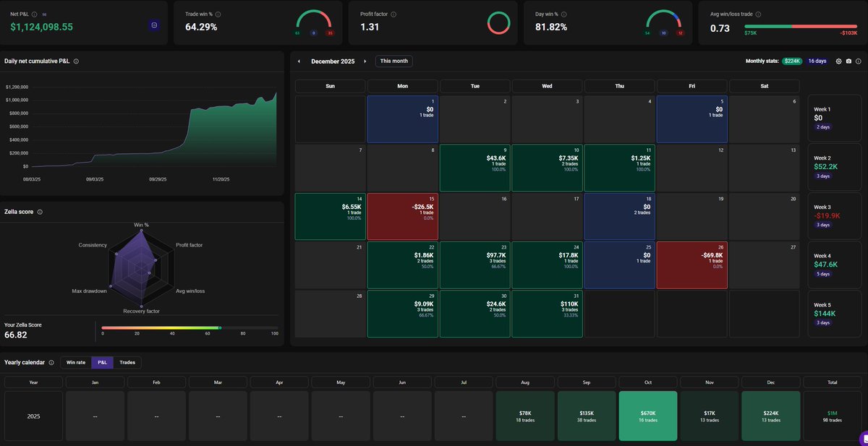Click the Zella score radar chart
The width and height of the screenshot is (868, 446).
(x=140, y=269)
